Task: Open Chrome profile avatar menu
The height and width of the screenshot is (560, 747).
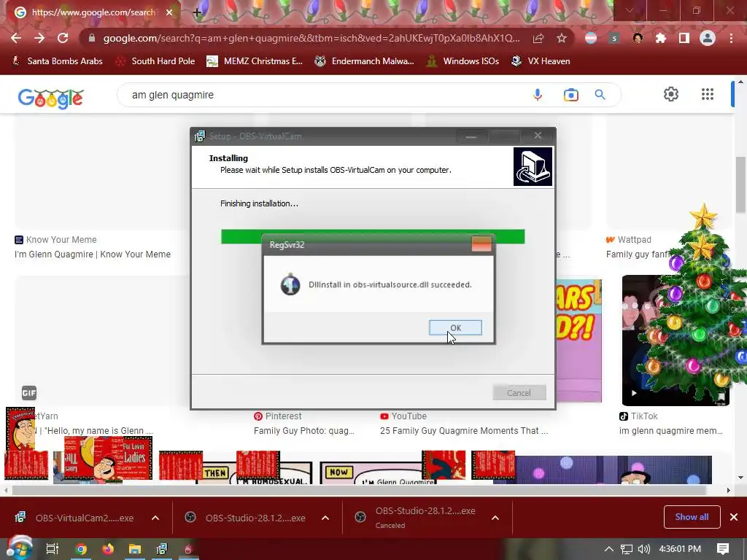Action: coord(708,38)
